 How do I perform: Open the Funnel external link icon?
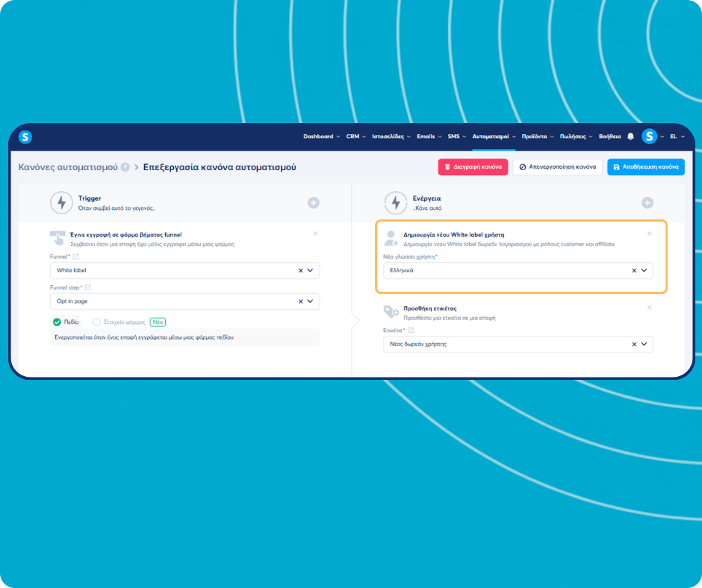click(x=75, y=257)
